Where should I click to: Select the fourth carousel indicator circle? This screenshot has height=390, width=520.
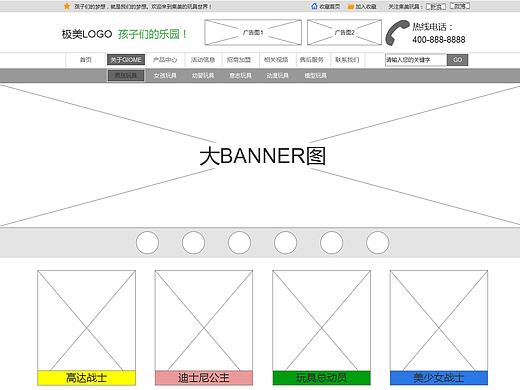coord(285,243)
